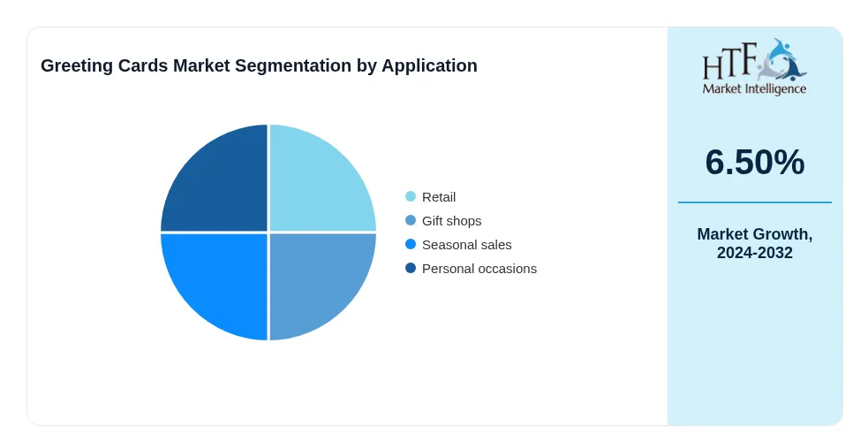Click the Gift shops legend dot
Viewport: 868px width, 442px height.
click(411, 220)
